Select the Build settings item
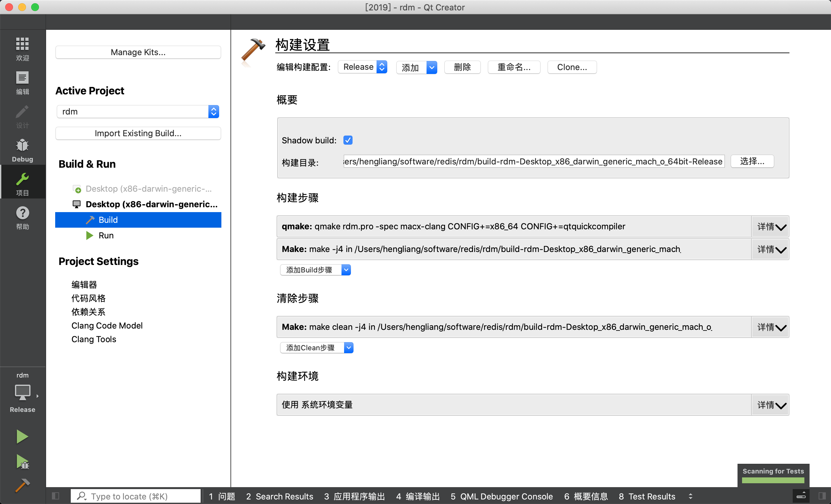831x504 pixels. click(x=138, y=220)
